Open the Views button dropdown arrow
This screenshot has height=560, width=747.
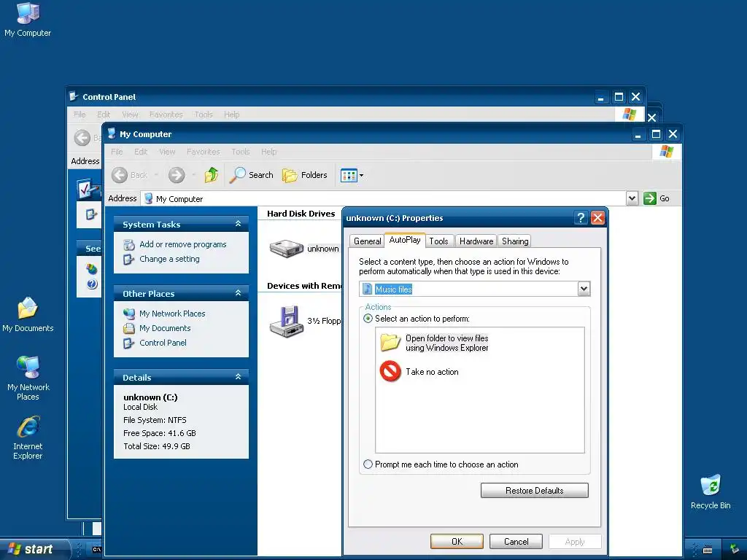pyautogui.click(x=362, y=175)
